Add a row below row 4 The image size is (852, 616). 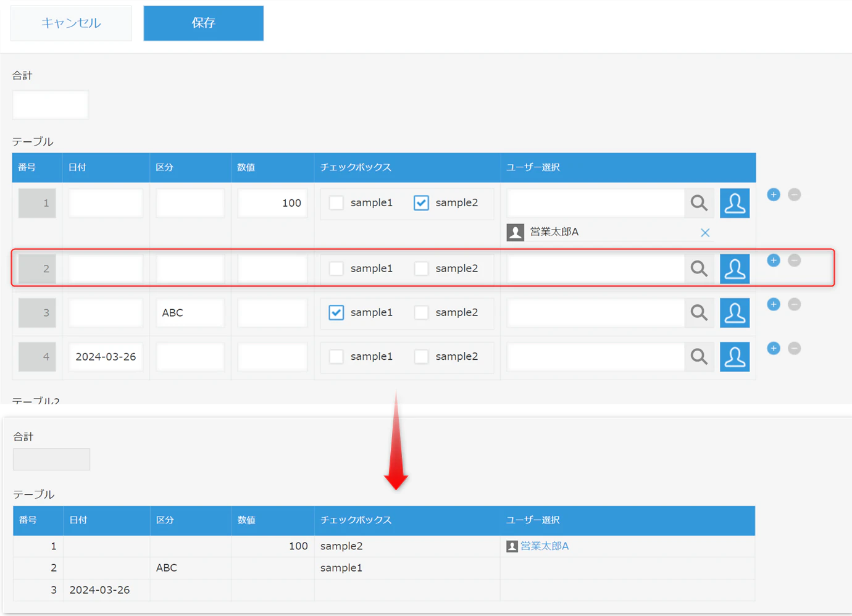(774, 348)
